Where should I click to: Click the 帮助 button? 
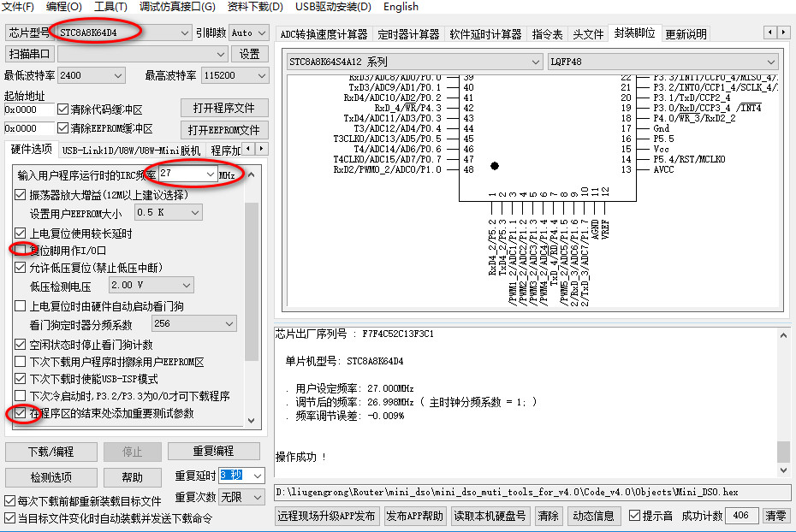132,477
